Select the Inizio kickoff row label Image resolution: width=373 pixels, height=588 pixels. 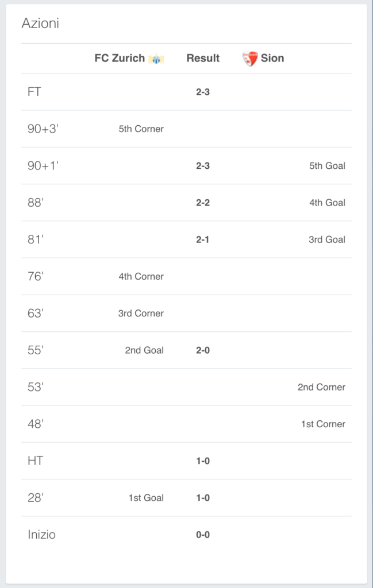41,535
